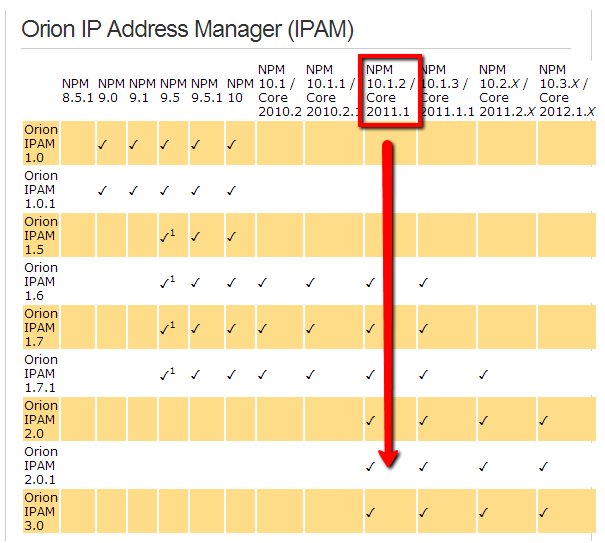This screenshot has width=605, height=543.
Task: Click IPAM 1.0.1 checkmark under NPM 9.0
Action: [102, 191]
